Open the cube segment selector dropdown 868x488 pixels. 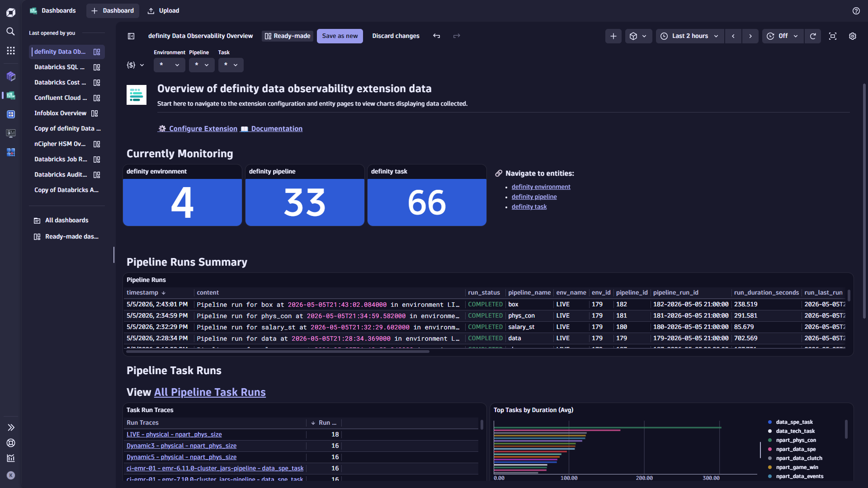pyautogui.click(x=638, y=36)
